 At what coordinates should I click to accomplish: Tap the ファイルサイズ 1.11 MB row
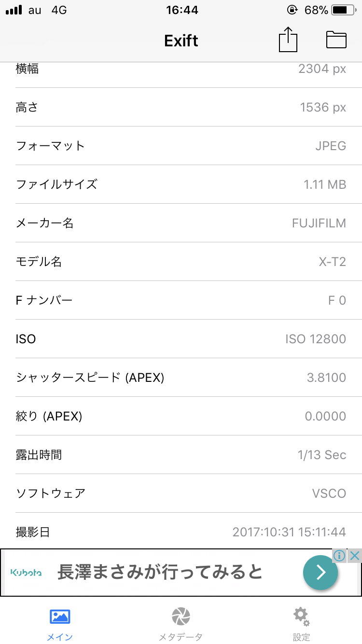[181, 184]
